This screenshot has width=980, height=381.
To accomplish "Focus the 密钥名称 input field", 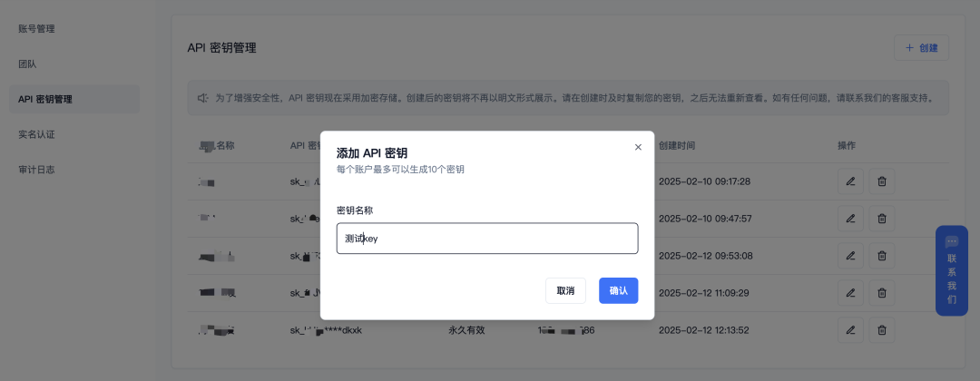I will [x=486, y=239].
